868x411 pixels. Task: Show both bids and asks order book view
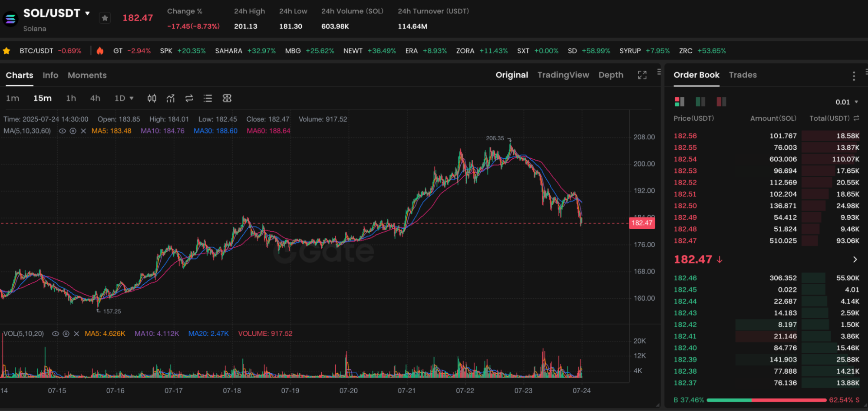[x=679, y=102]
